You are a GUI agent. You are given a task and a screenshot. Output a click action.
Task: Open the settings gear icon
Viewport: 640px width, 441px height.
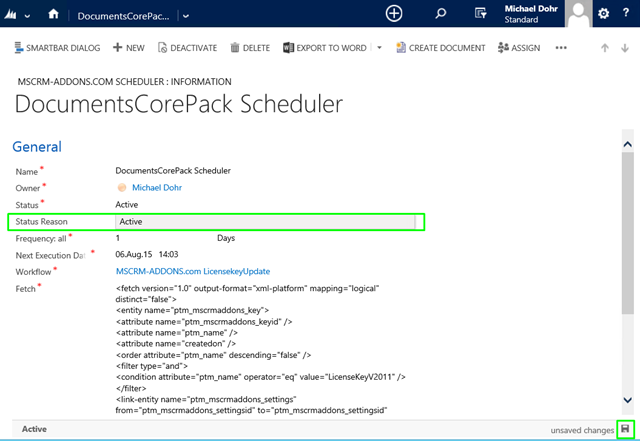coord(603,13)
